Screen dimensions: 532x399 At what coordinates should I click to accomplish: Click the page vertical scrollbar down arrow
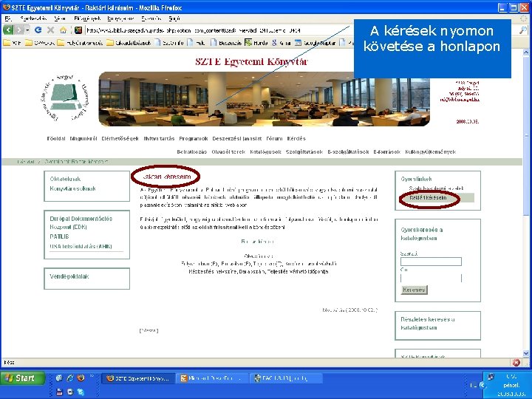point(526,353)
